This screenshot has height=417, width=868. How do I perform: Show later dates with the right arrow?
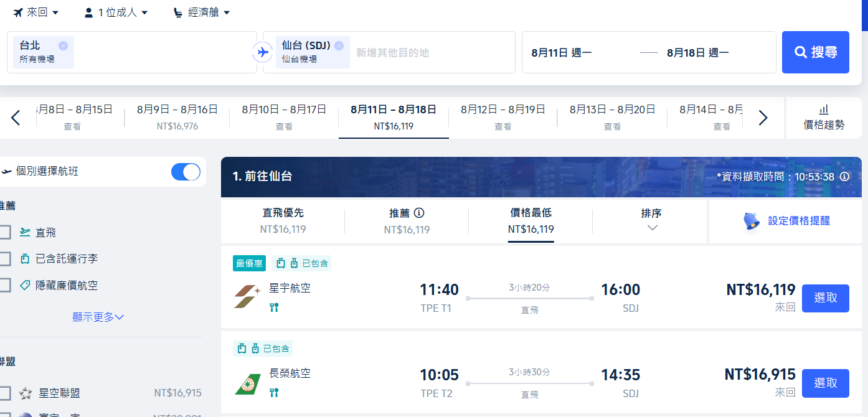[x=763, y=118]
